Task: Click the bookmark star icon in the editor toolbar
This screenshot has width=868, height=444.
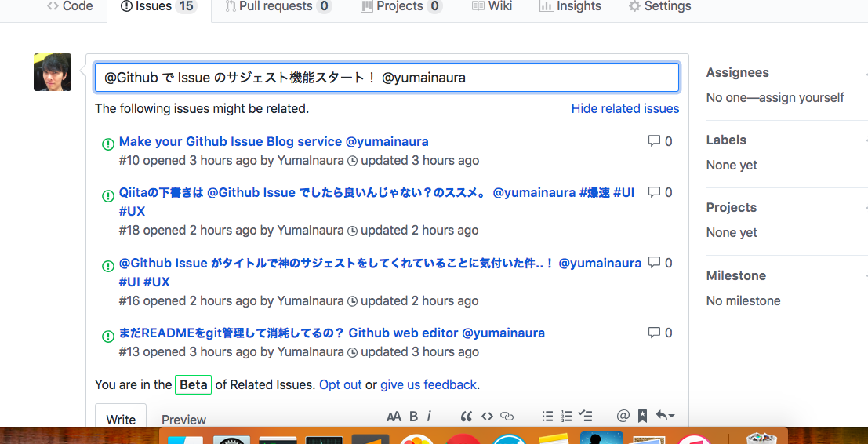Action: click(x=643, y=417)
